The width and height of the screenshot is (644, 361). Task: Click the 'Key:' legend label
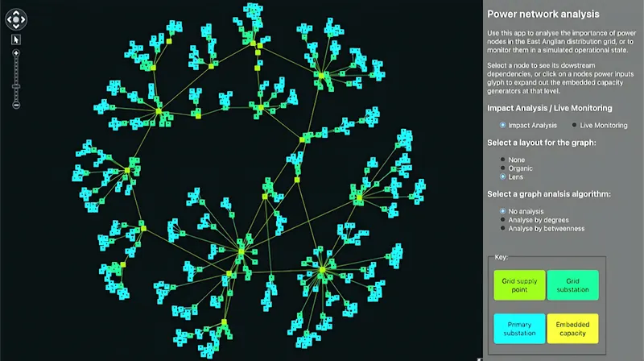501,257
